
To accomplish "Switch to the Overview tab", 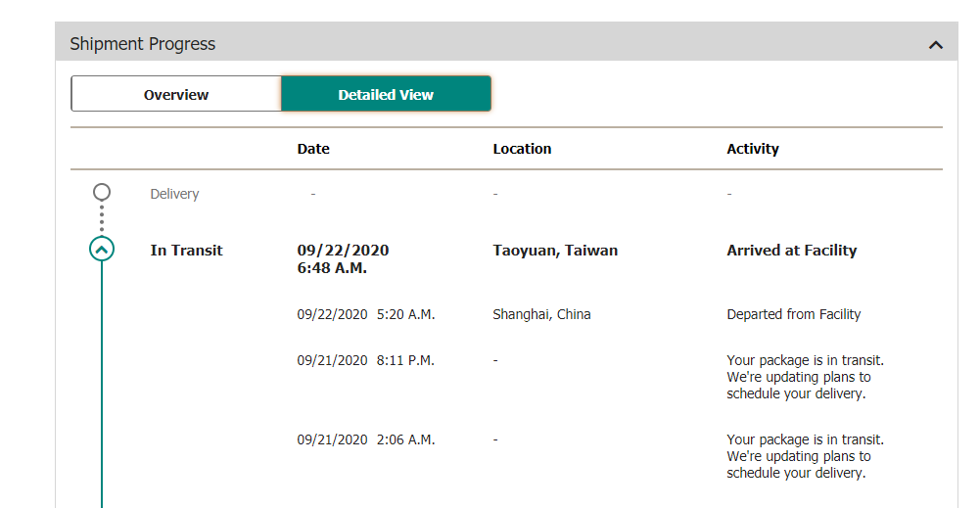I will click(x=176, y=94).
